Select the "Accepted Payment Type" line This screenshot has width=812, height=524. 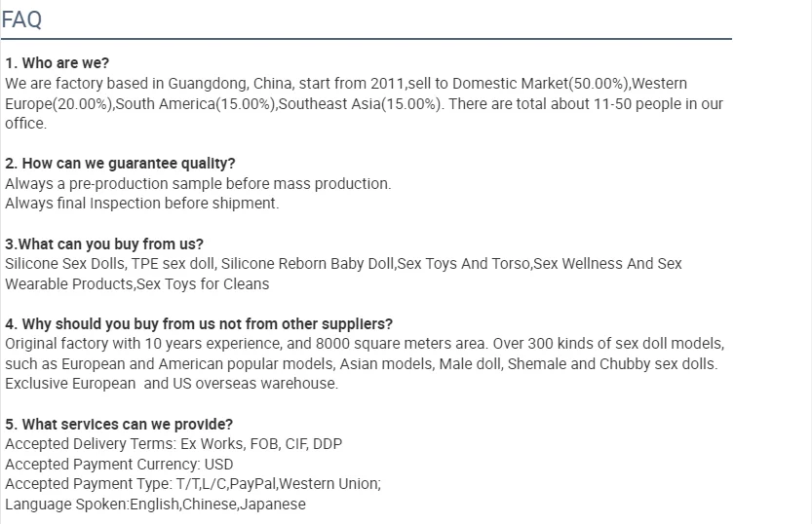coord(193,484)
